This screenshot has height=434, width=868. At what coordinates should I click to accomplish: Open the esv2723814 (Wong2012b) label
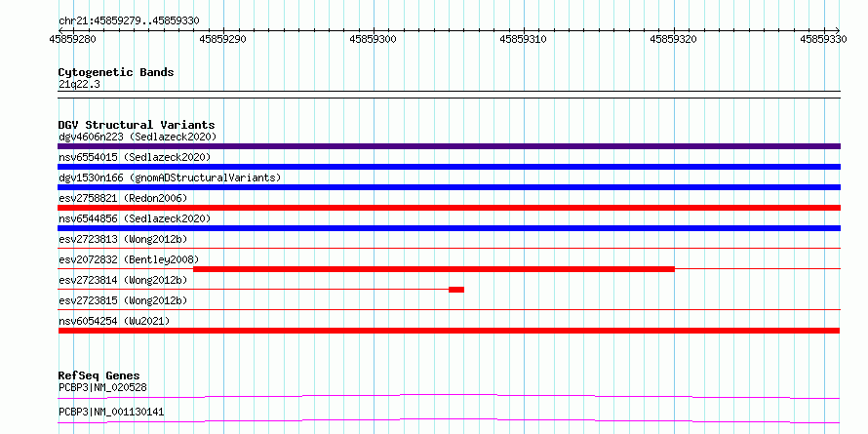point(123,280)
